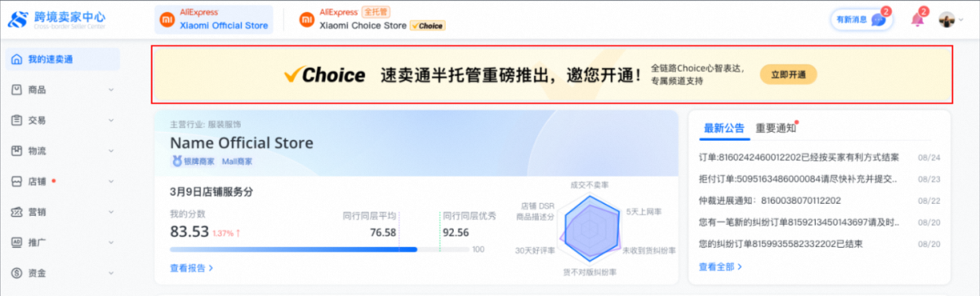Expand the 商品 menu chevron

[x=111, y=90]
